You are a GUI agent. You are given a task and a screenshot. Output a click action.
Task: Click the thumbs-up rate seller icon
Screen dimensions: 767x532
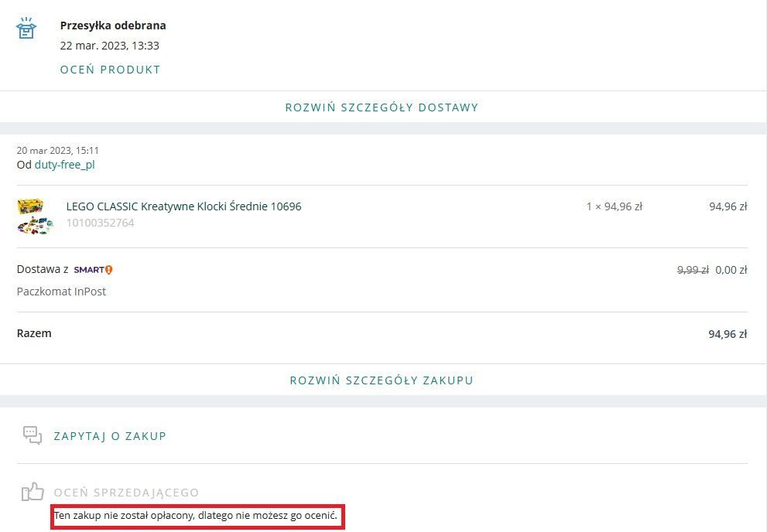(x=33, y=492)
